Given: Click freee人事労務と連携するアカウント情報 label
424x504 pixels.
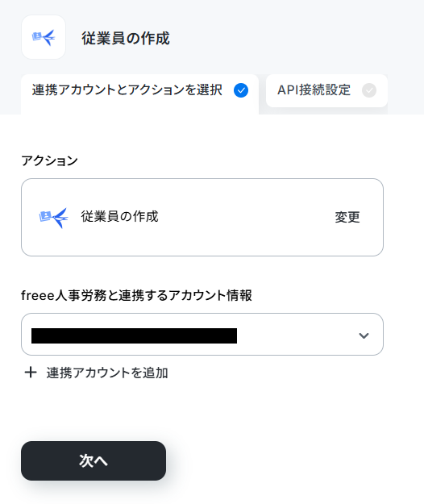Looking at the screenshot, I should [136, 295].
